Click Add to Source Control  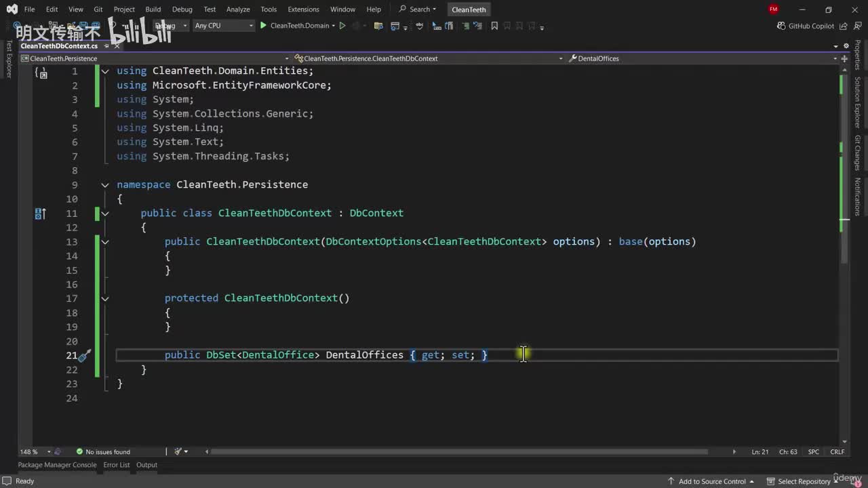[712, 481]
